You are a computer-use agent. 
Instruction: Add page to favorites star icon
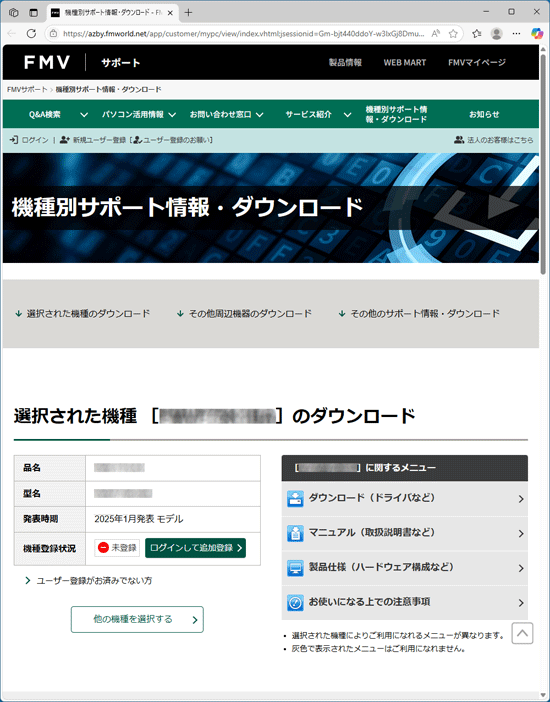point(453,34)
